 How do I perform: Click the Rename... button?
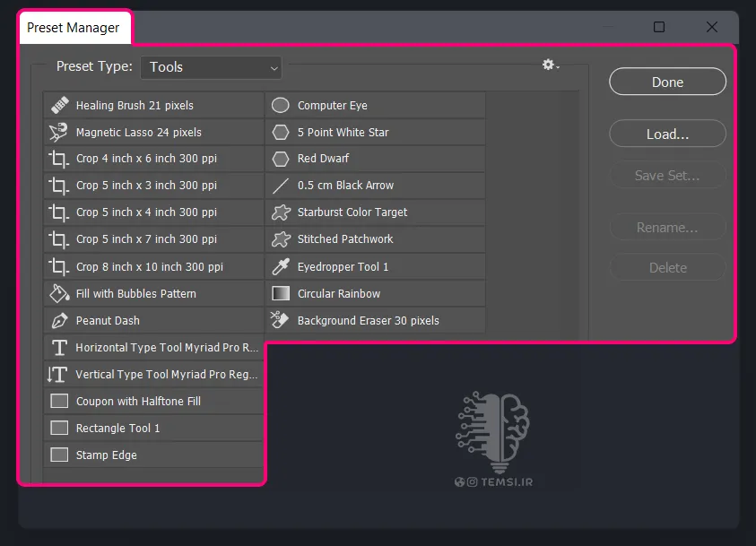pos(667,228)
